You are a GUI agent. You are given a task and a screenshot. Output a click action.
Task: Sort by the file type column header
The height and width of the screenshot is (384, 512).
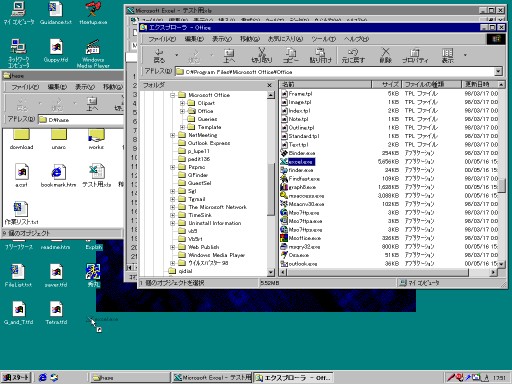(x=431, y=84)
